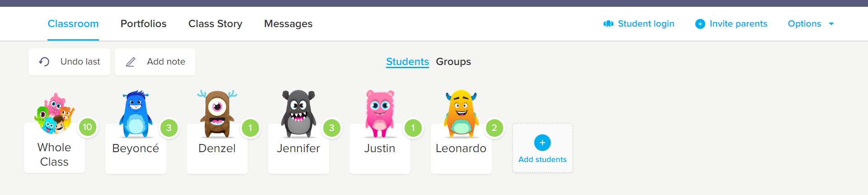Open the Messages tab

[x=288, y=23]
